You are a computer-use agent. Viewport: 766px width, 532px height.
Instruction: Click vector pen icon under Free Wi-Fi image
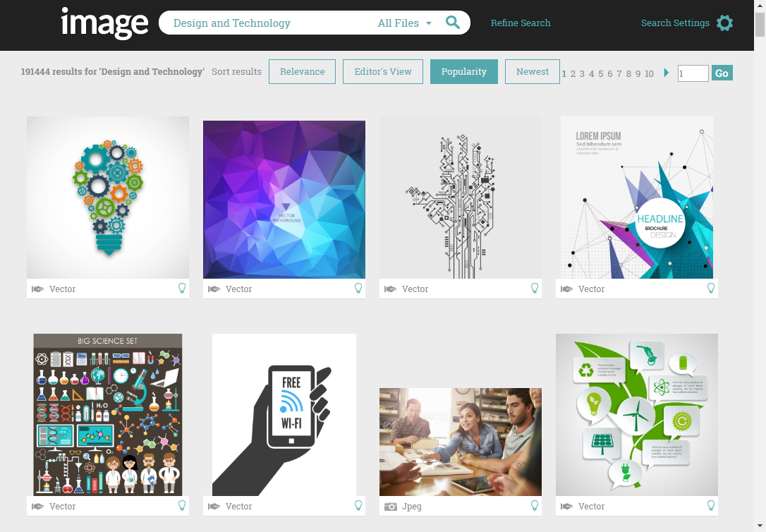(x=214, y=507)
